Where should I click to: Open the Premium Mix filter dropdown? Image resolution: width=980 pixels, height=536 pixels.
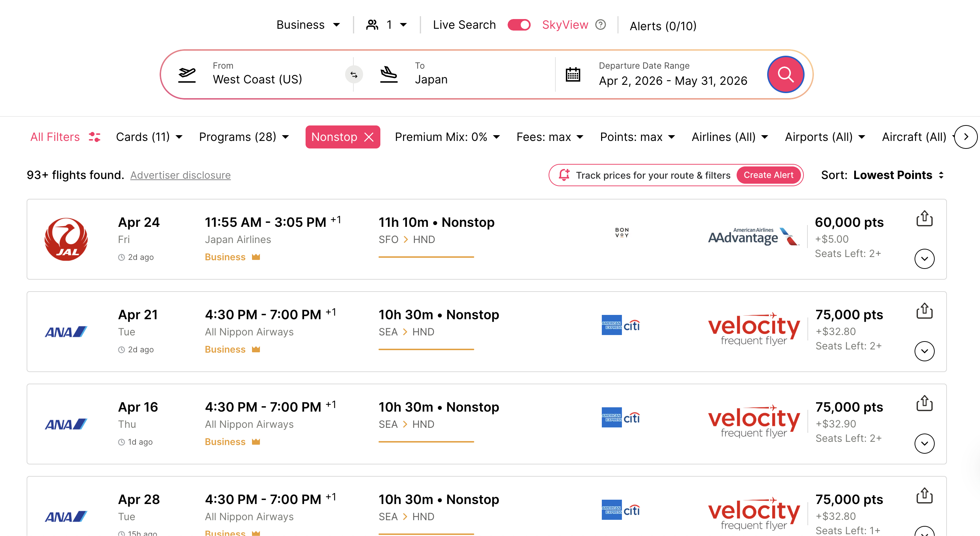447,137
